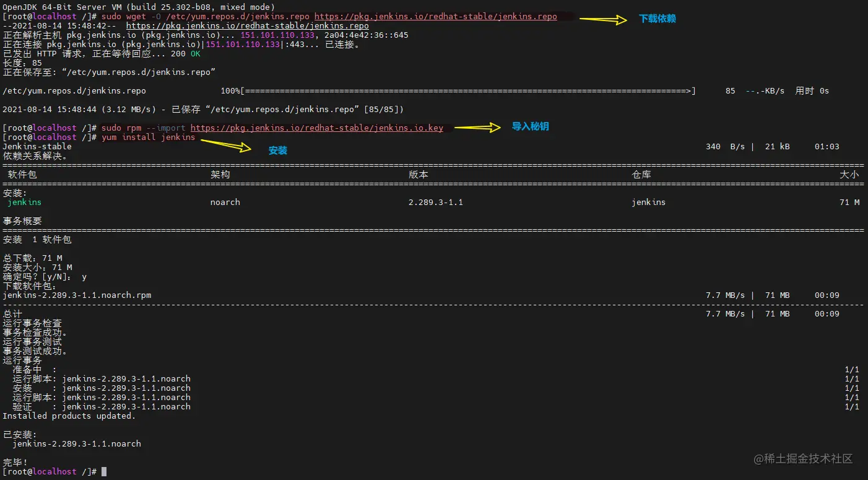Click the '版本' column header
This screenshot has height=480, width=868.
point(419,175)
